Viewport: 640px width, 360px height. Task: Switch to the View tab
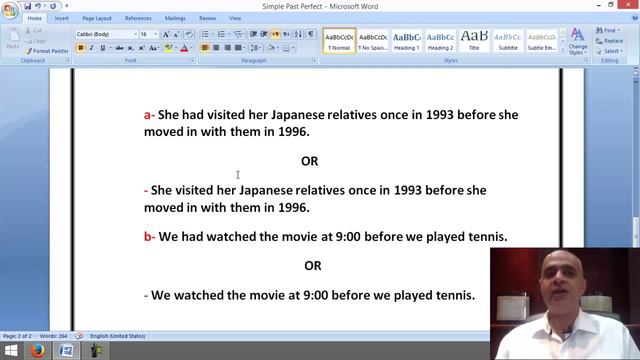click(235, 18)
